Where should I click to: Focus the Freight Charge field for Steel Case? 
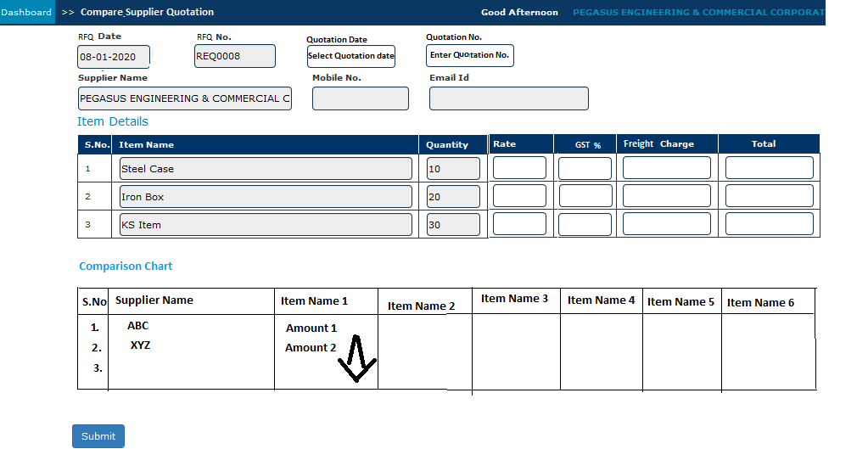667,168
